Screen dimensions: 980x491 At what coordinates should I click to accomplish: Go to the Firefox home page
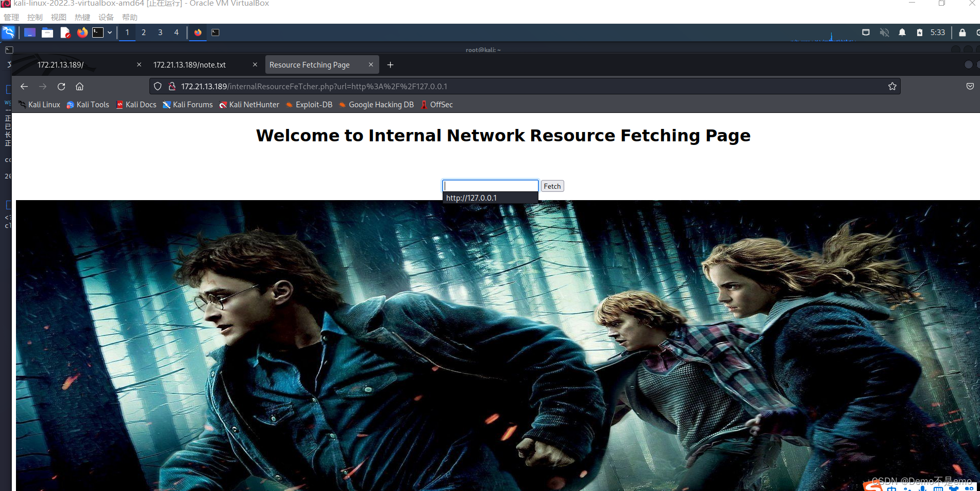coord(79,87)
